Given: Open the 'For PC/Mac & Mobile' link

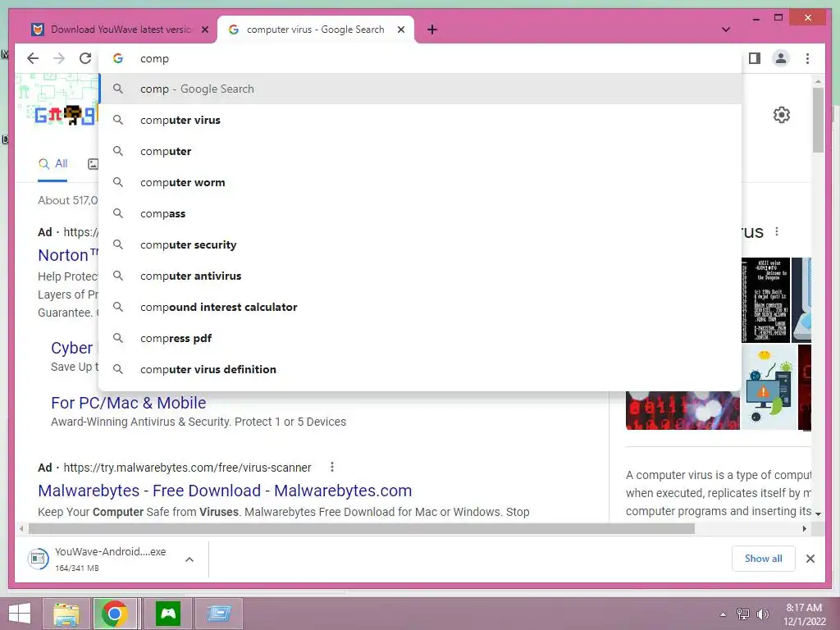Looking at the screenshot, I should pyautogui.click(x=129, y=403).
